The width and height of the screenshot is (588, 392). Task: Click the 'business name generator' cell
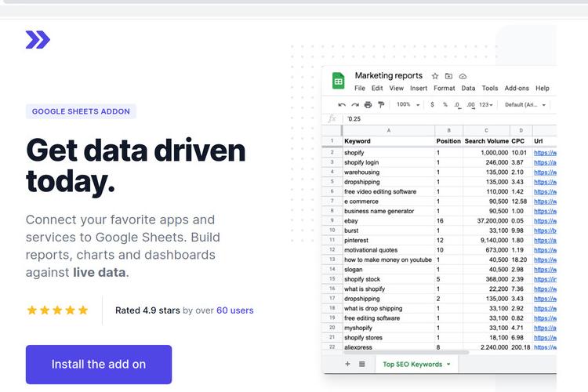(x=389, y=211)
